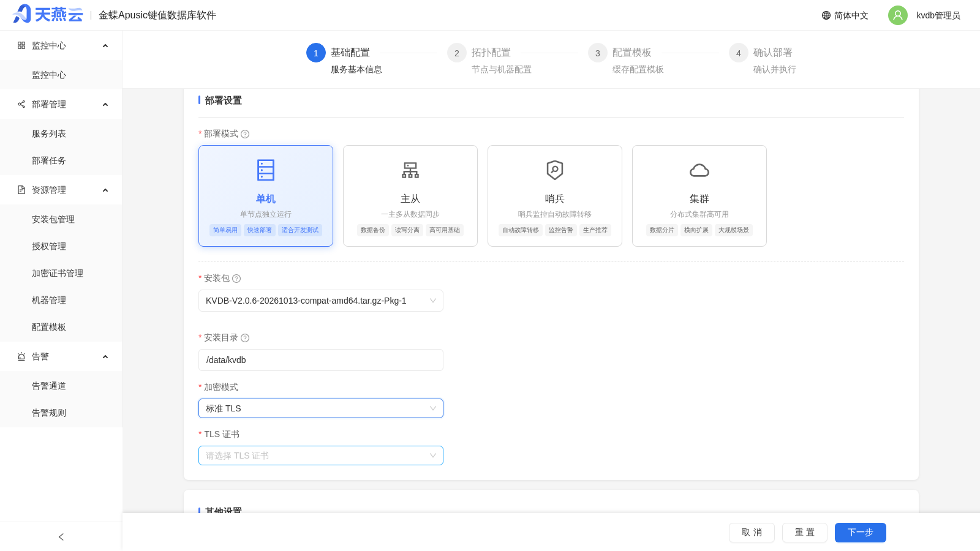
Task: Click the 安装目录 input field
Action: (x=321, y=360)
